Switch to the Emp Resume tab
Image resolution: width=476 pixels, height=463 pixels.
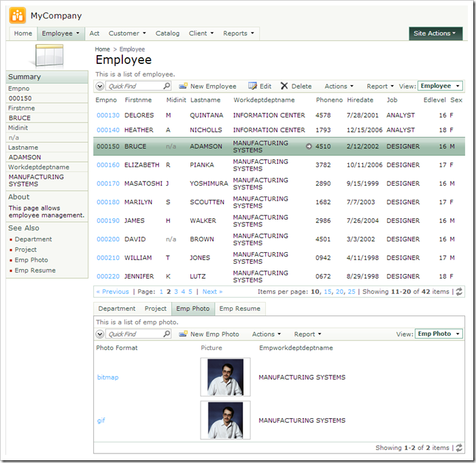coord(239,309)
